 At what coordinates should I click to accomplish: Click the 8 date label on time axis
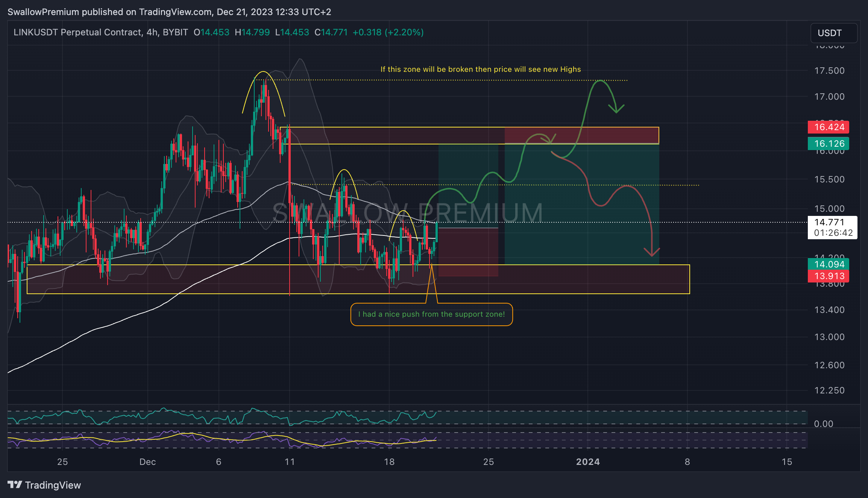687,462
